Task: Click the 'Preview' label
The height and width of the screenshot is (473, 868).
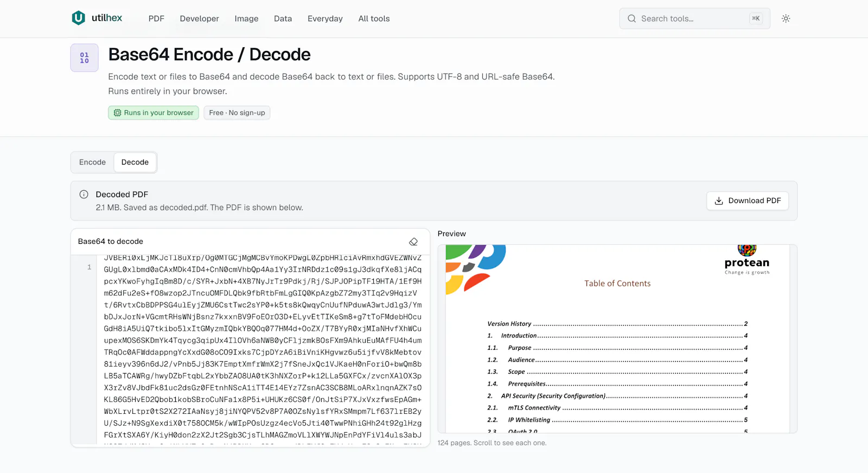Action: [x=452, y=234]
